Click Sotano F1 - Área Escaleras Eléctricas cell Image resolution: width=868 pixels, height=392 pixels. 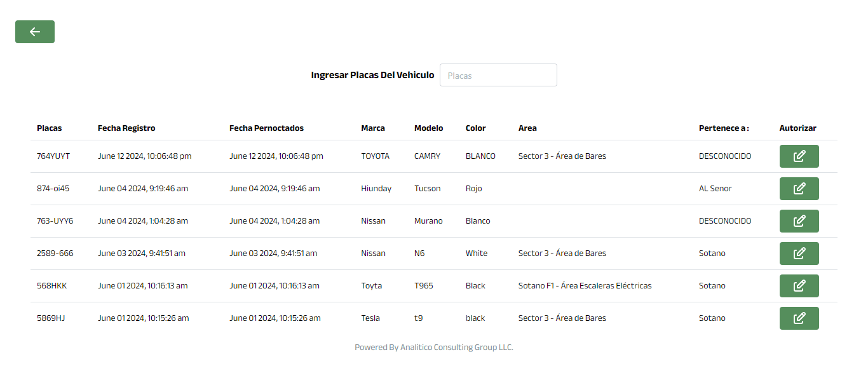585,286
